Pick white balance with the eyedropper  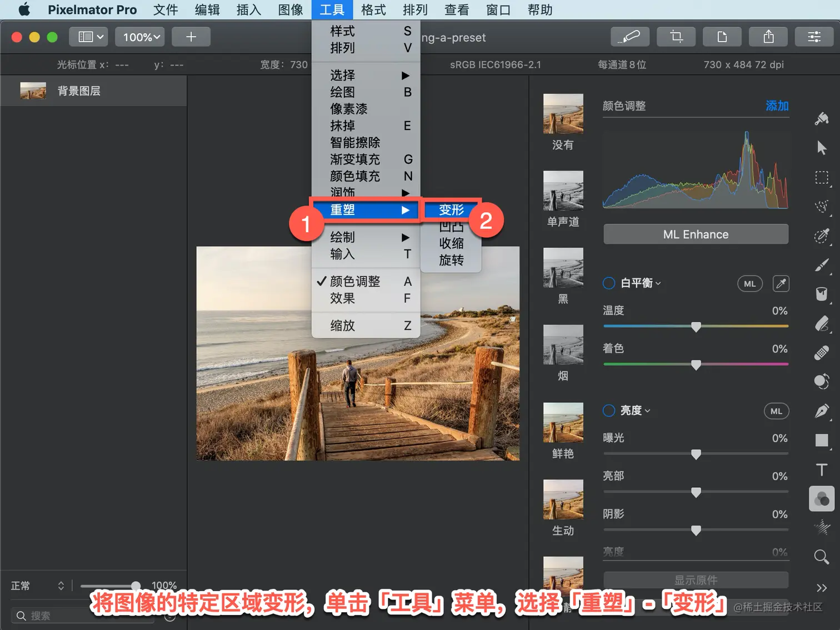tap(781, 283)
